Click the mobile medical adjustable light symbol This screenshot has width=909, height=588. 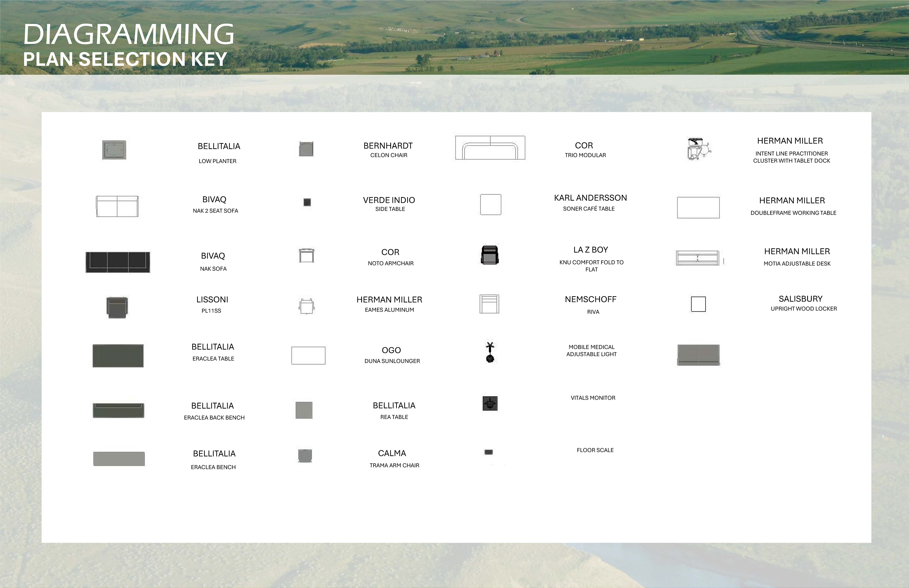pyautogui.click(x=490, y=352)
